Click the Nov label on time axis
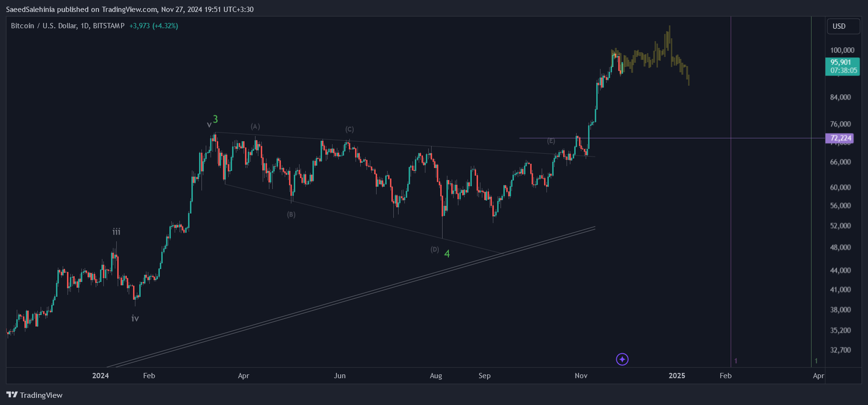This screenshot has width=868, height=405. pyautogui.click(x=581, y=376)
